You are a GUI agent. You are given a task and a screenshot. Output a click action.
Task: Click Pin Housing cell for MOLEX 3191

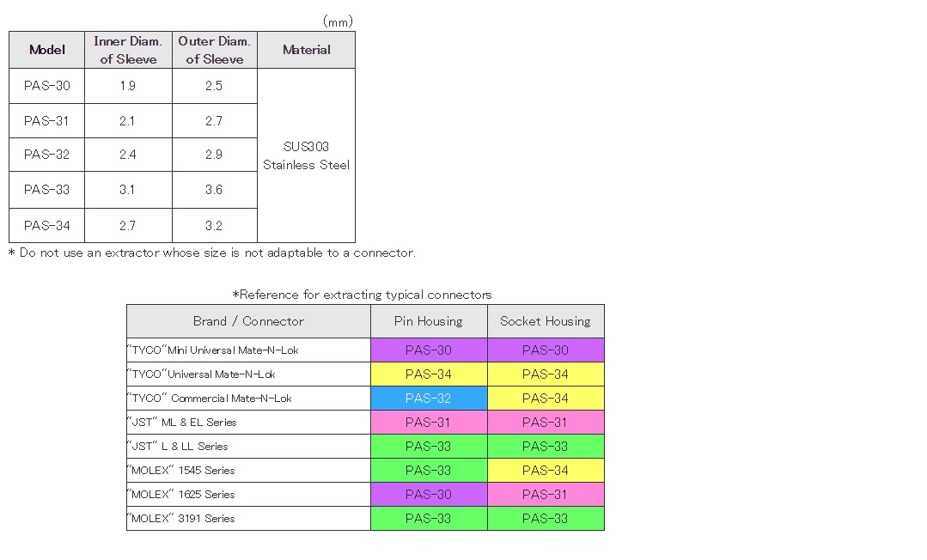(429, 519)
